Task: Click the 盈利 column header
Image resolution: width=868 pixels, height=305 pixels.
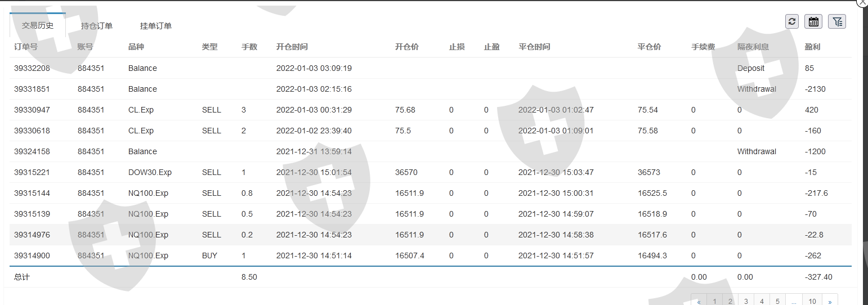Action: tap(813, 47)
